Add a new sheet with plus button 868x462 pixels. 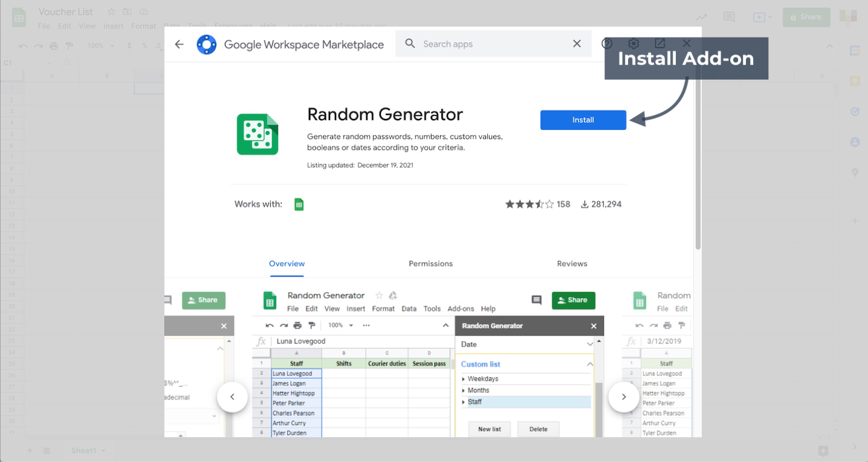tap(30, 451)
